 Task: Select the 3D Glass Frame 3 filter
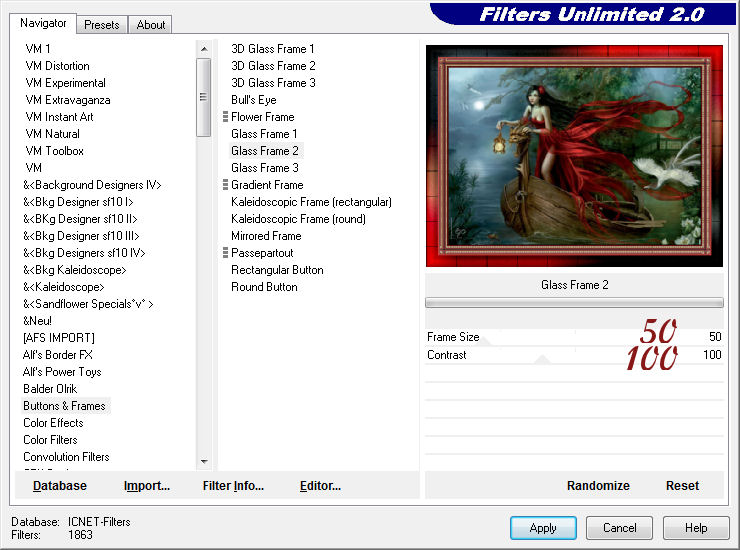tap(273, 83)
